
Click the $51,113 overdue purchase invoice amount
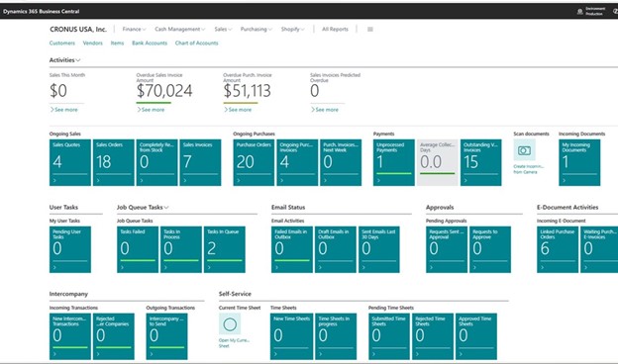pyautogui.click(x=248, y=91)
